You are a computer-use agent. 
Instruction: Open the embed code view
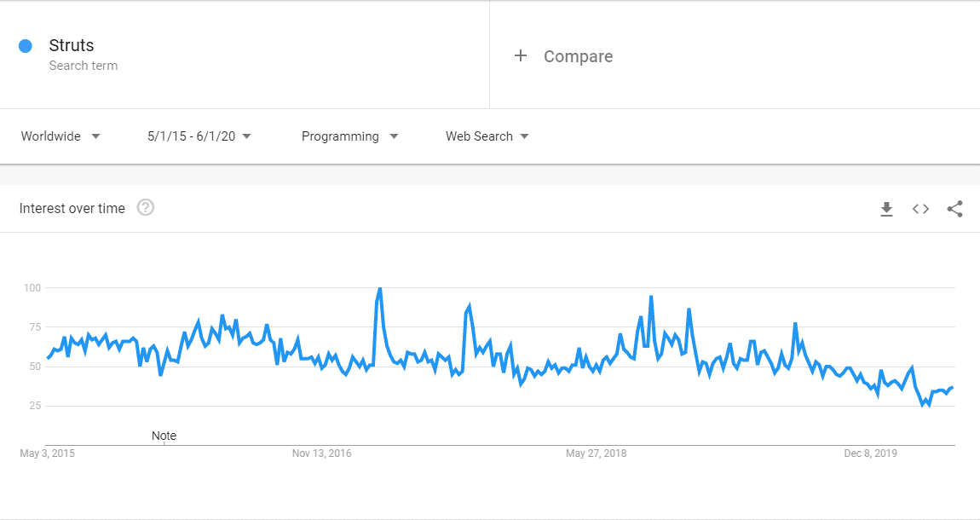point(920,208)
